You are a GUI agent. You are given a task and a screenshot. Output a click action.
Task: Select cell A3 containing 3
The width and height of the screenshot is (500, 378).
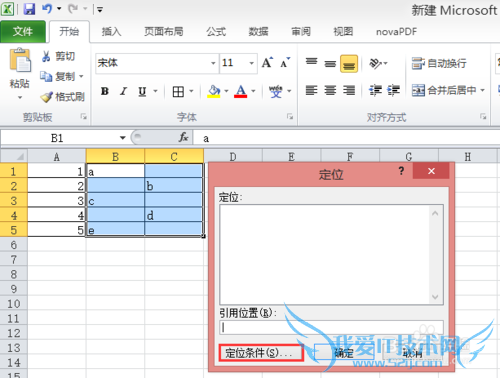[57, 200]
